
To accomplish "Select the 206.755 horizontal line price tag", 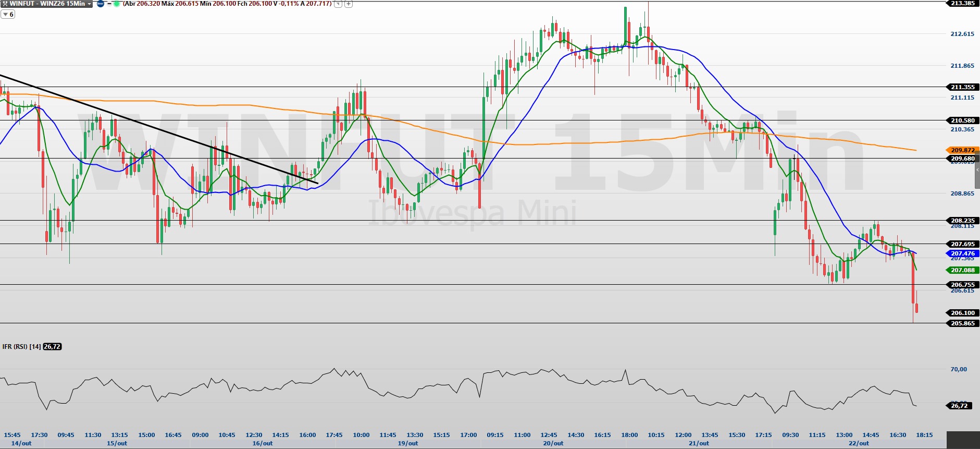I will point(962,285).
